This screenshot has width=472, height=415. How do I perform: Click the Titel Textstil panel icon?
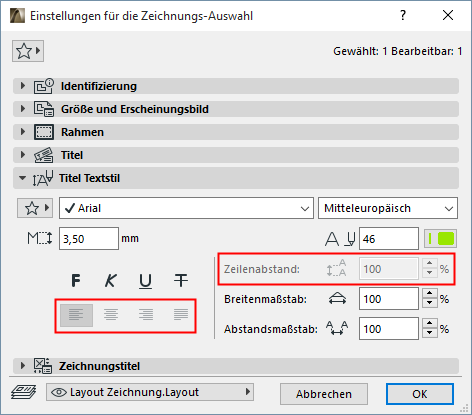click(x=43, y=178)
